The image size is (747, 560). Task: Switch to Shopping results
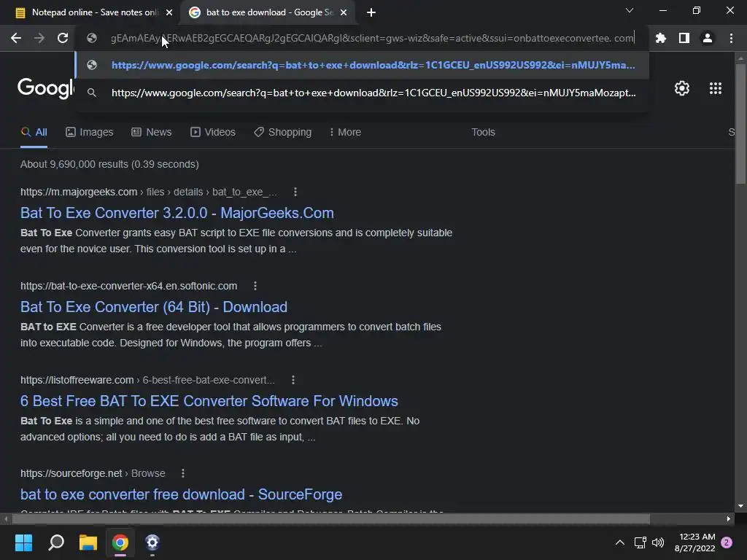click(x=283, y=132)
